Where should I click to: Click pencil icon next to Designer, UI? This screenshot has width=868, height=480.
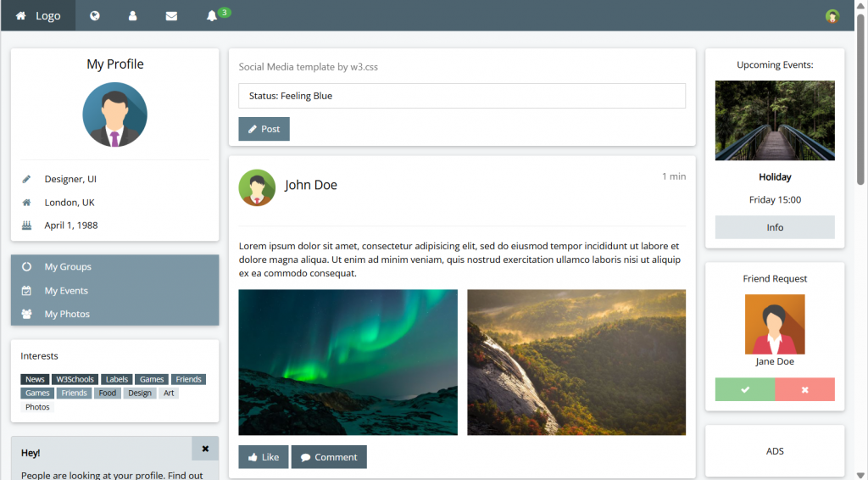26,179
